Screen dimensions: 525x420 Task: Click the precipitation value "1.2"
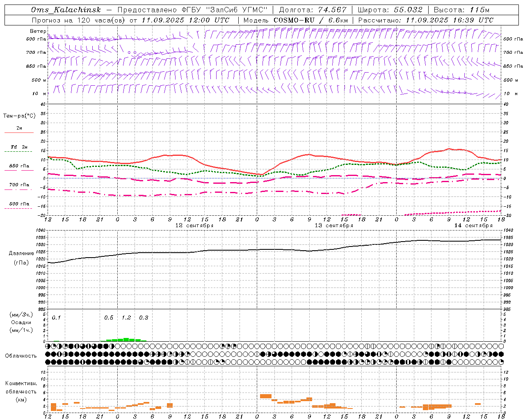(126, 318)
